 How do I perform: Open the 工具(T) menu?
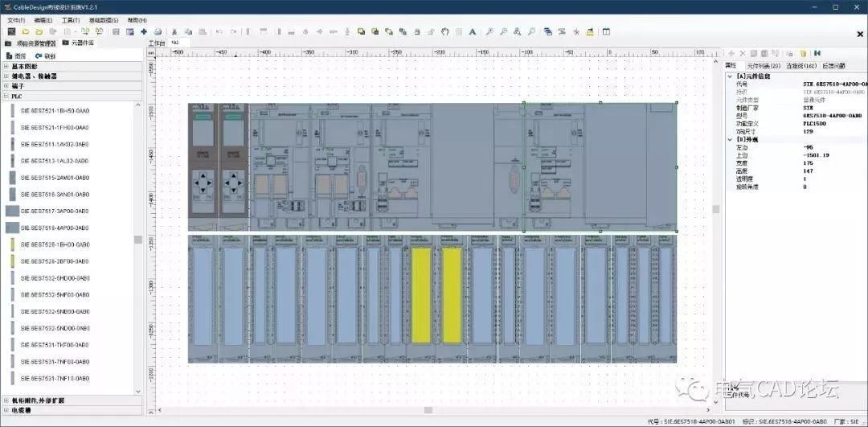click(70, 20)
